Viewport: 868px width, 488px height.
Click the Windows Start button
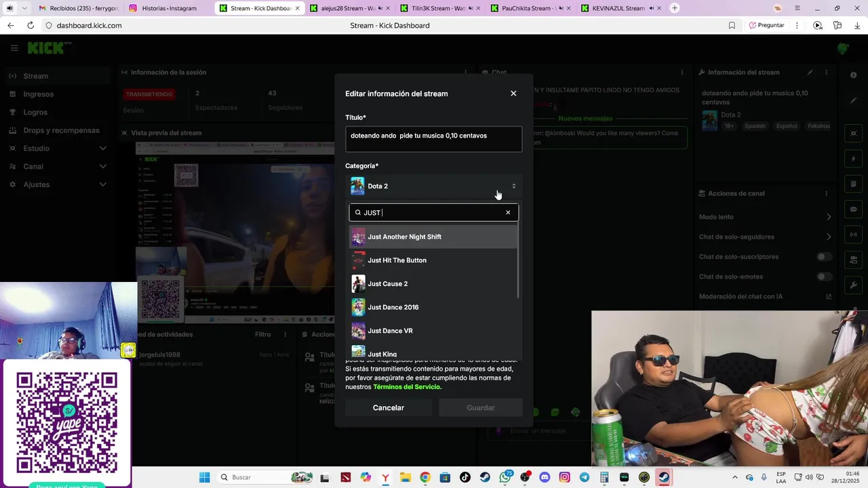(x=204, y=477)
